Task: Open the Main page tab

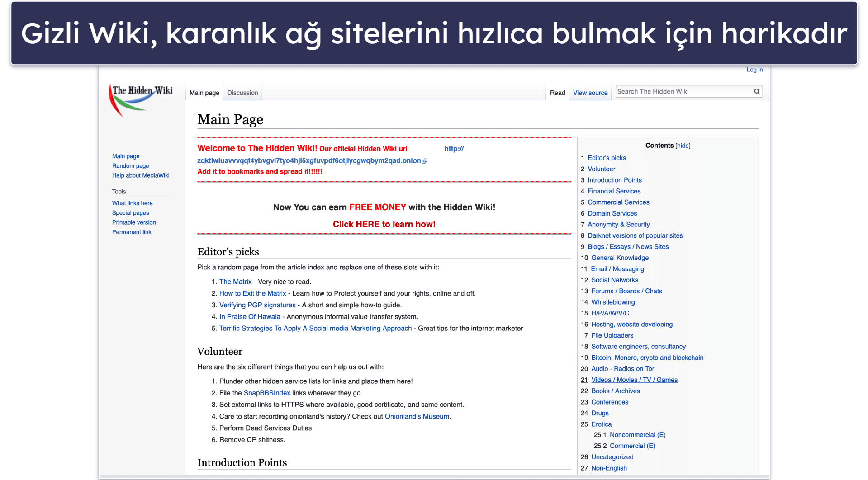Action: click(x=204, y=93)
